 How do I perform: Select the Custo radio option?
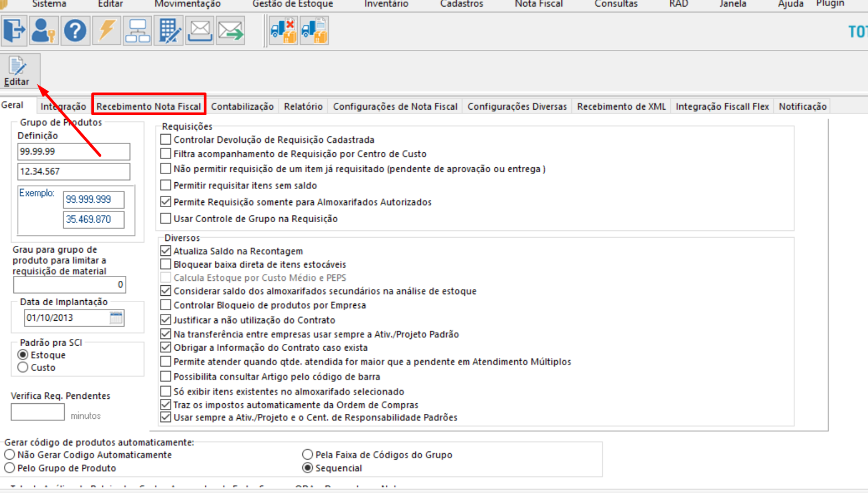[x=23, y=367]
